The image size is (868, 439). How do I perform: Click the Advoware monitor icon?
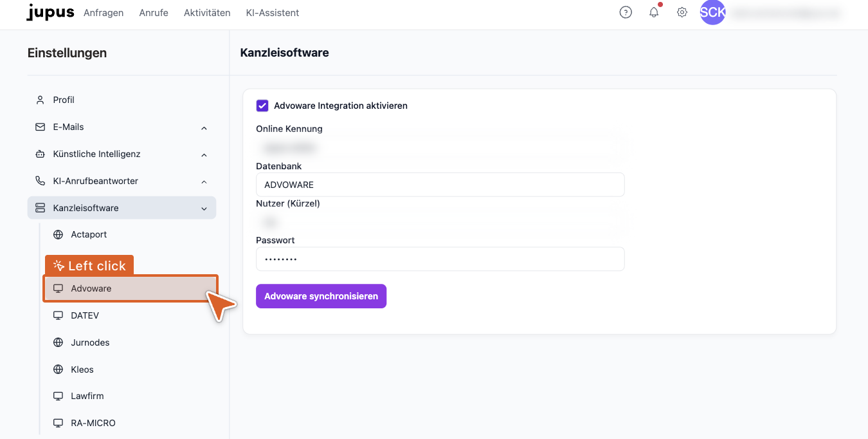59,288
